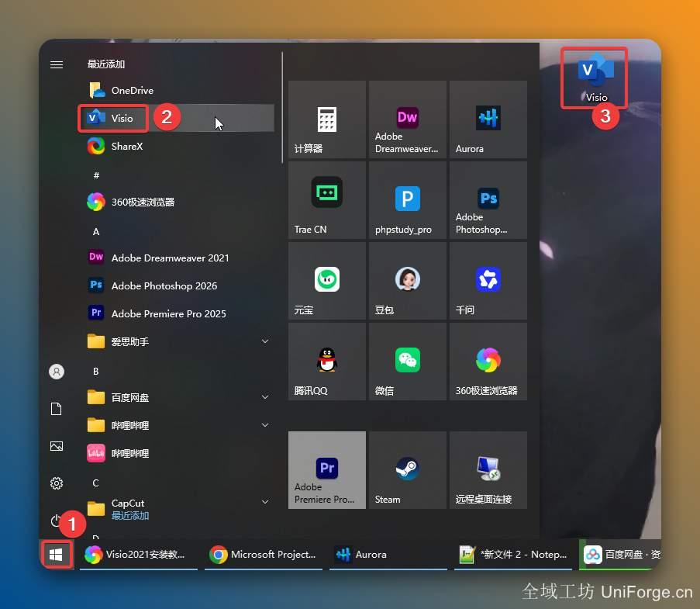Image resolution: width=700 pixels, height=609 pixels.
Task: Open the Trae CN tile
Action: [x=327, y=200]
